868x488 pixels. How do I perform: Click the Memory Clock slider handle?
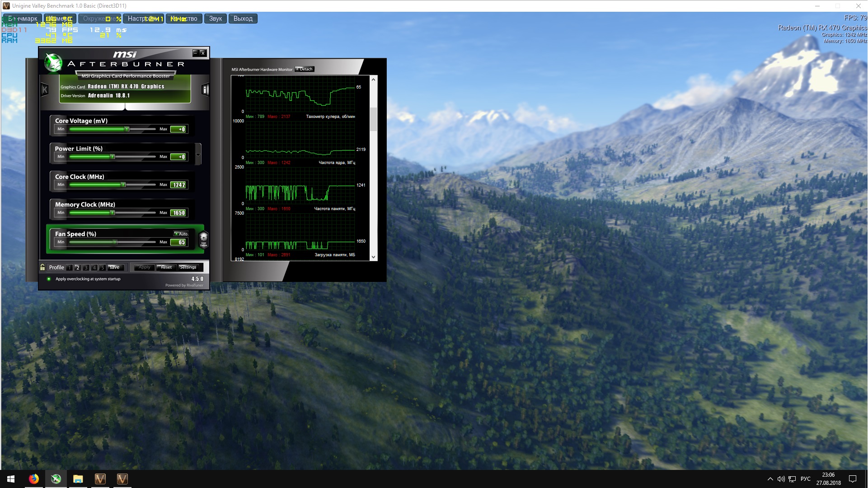(113, 212)
